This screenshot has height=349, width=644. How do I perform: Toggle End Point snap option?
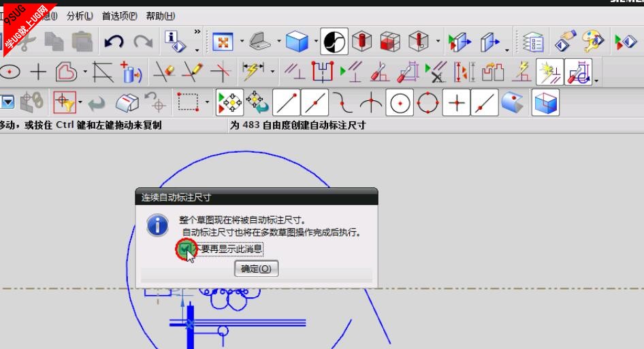click(x=287, y=102)
